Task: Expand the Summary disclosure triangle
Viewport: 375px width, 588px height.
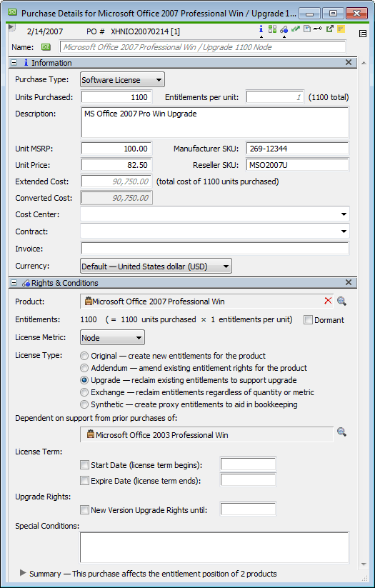Action: tap(23, 572)
